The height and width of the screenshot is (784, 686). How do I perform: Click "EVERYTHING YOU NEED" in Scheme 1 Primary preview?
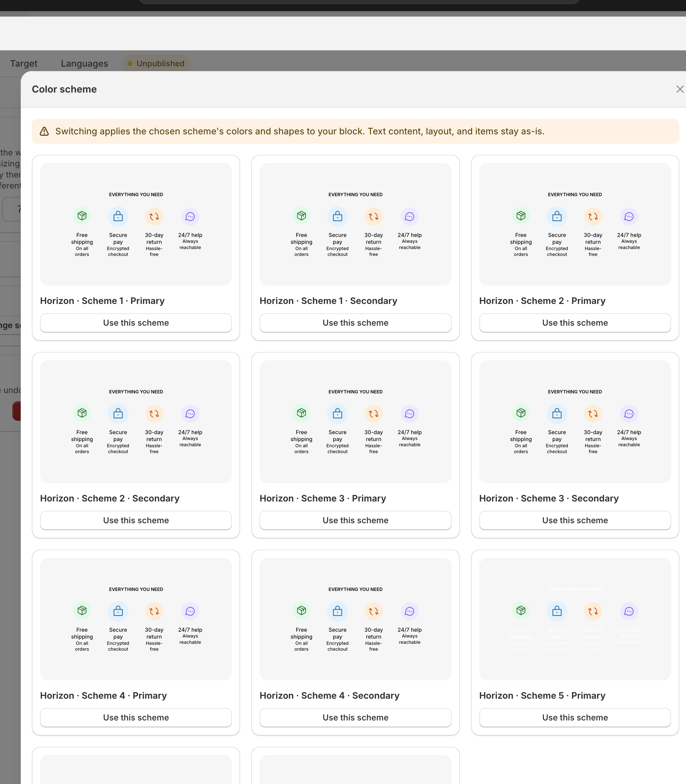136,194
